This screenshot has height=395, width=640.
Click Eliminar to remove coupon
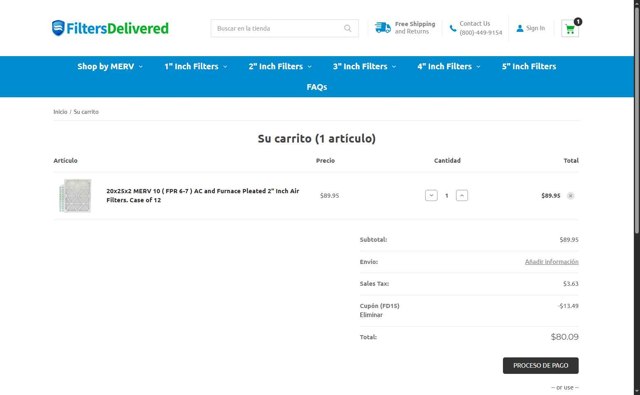pos(371,315)
